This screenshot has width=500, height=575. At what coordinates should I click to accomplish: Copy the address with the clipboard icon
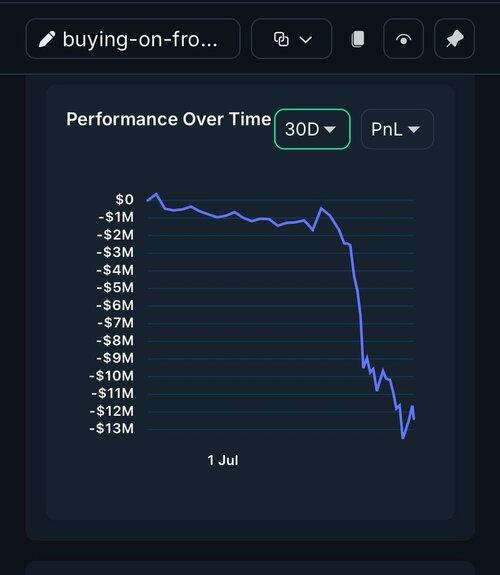(x=358, y=39)
